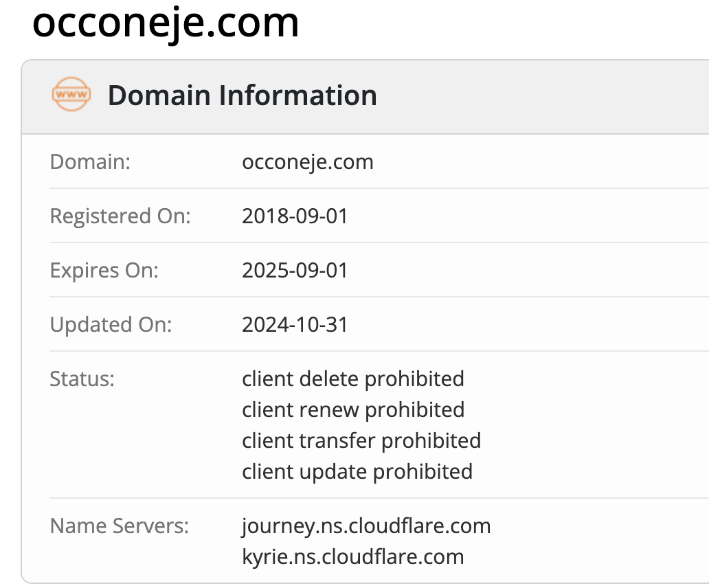Screen dimensions: 709x588
Task: Click the client transfer prohibited status
Action: 361,441
